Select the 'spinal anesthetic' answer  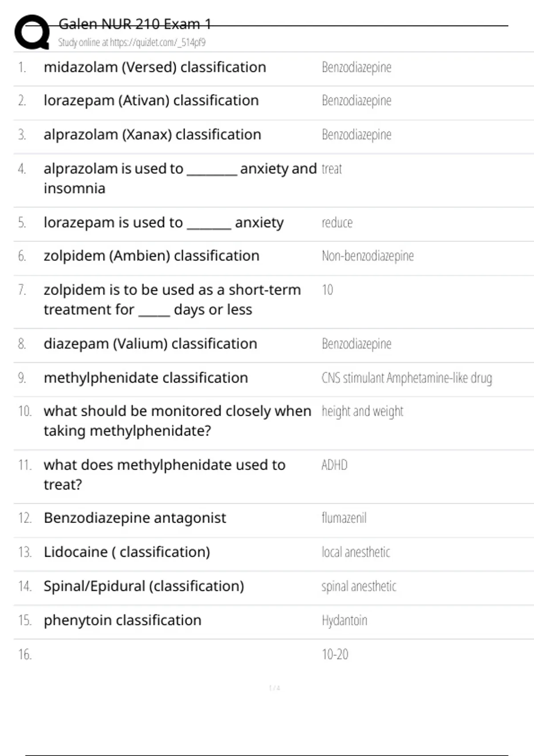click(359, 586)
